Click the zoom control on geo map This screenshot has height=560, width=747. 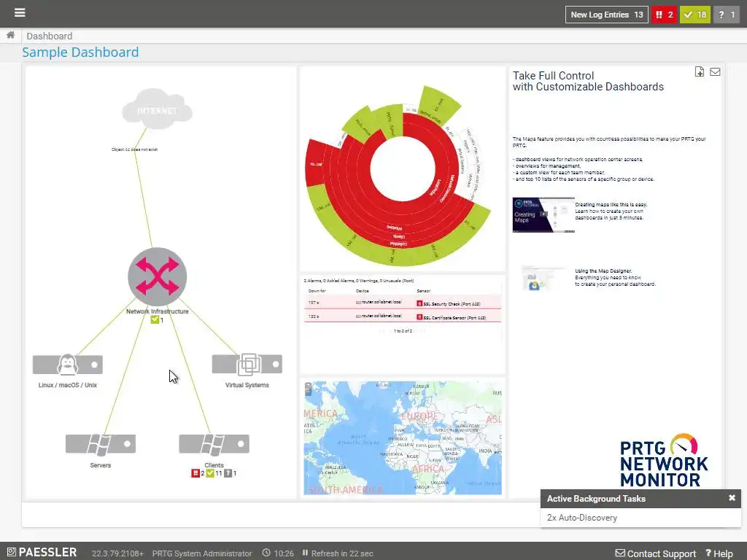pos(309,389)
